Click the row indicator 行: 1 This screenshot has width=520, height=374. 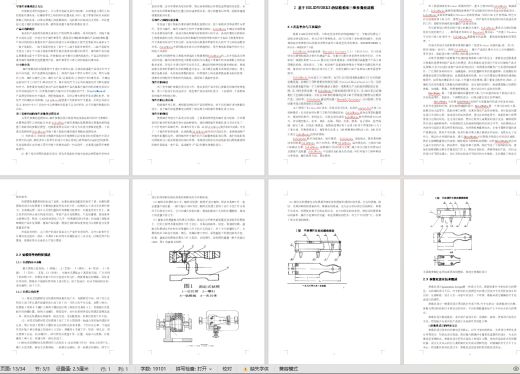tap(105, 369)
